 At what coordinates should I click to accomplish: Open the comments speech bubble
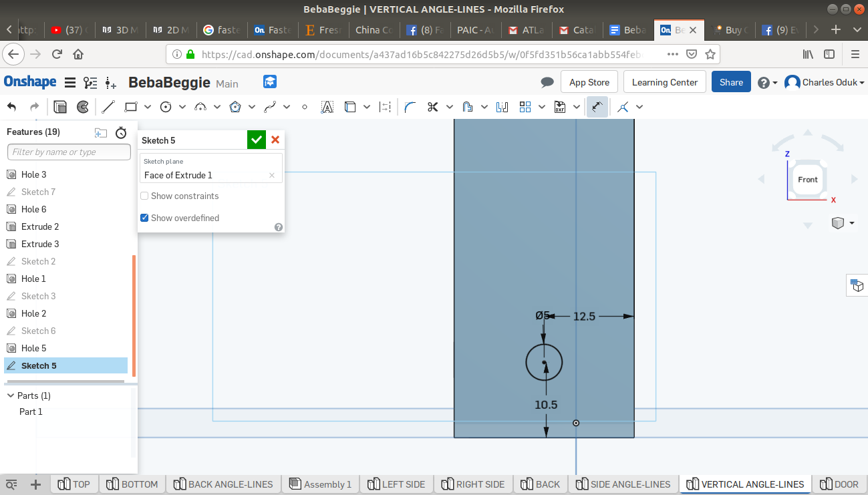547,82
